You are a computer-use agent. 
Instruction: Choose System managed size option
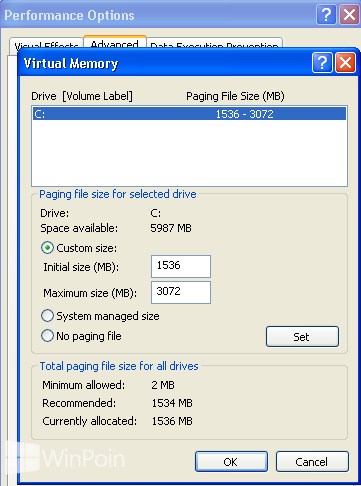[x=47, y=316]
